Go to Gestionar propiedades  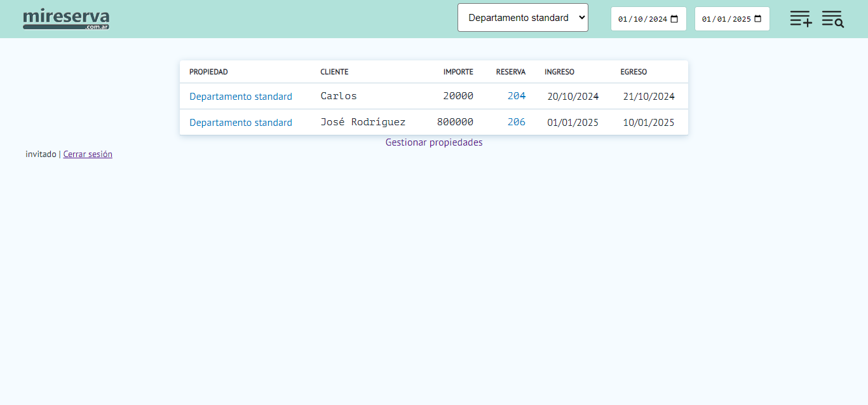click(x=434, y=142)
